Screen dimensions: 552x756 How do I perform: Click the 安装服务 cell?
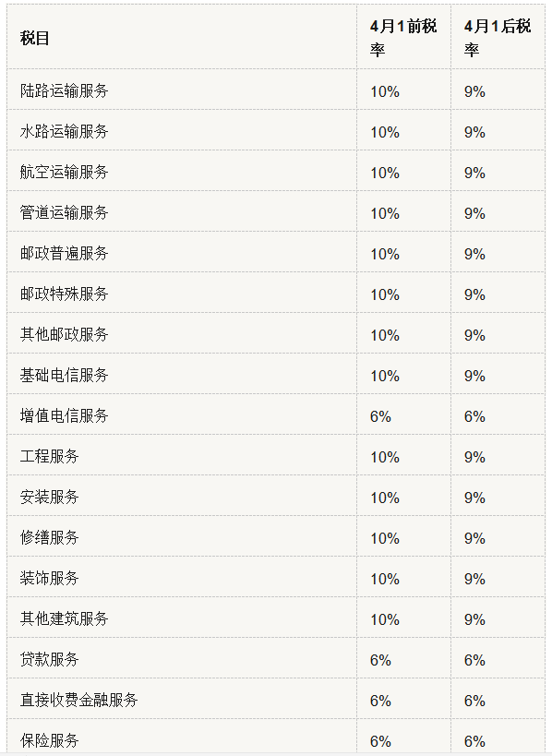point(49,497)
